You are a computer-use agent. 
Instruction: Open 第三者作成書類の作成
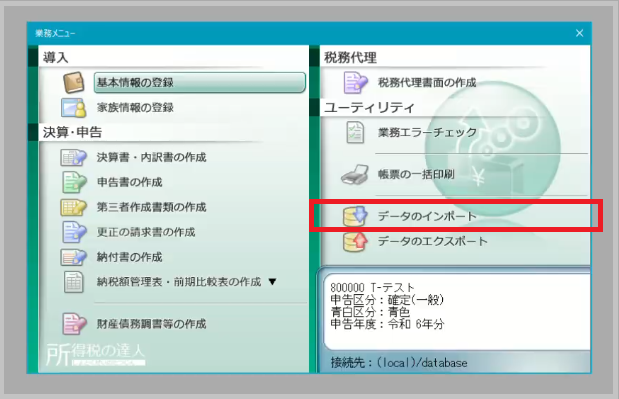pyautogui.click(x=151, y=207)
